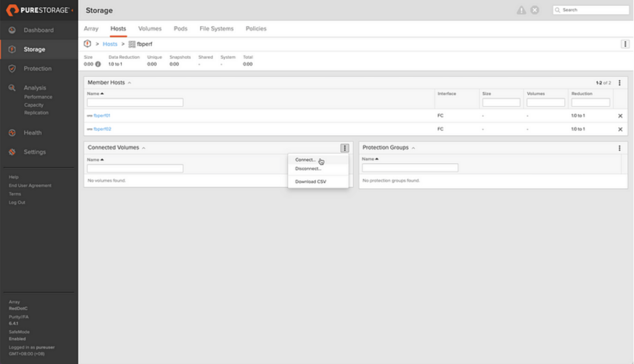634x364 pixels.
Task: Open the Member Hosts options menu
Action: (x=620, y=83)
